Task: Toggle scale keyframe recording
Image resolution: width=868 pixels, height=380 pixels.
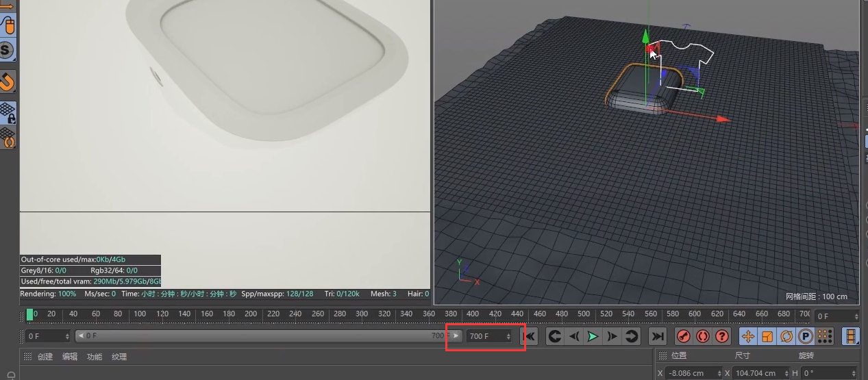Action: (767, 336)
